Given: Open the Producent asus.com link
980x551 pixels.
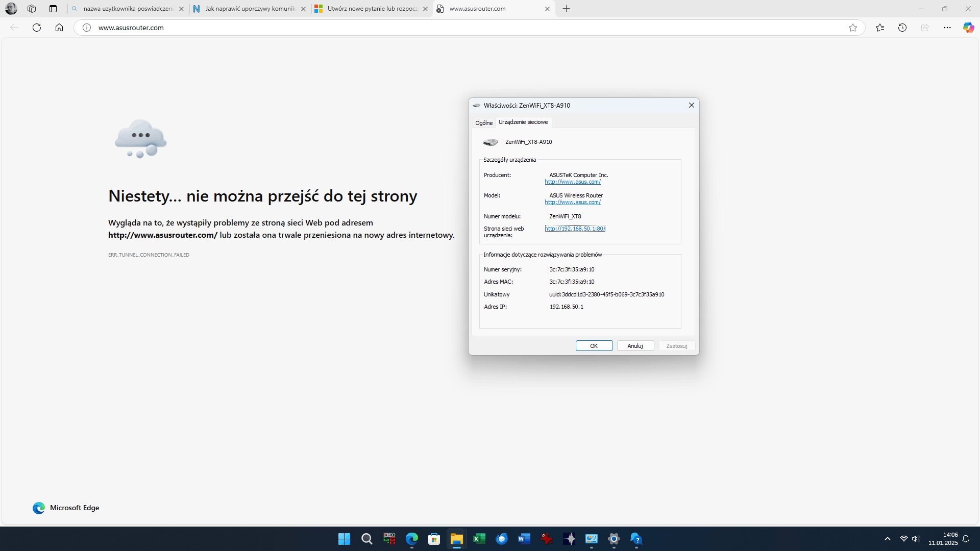Looking at the screenshot, I should pos(572,182).
